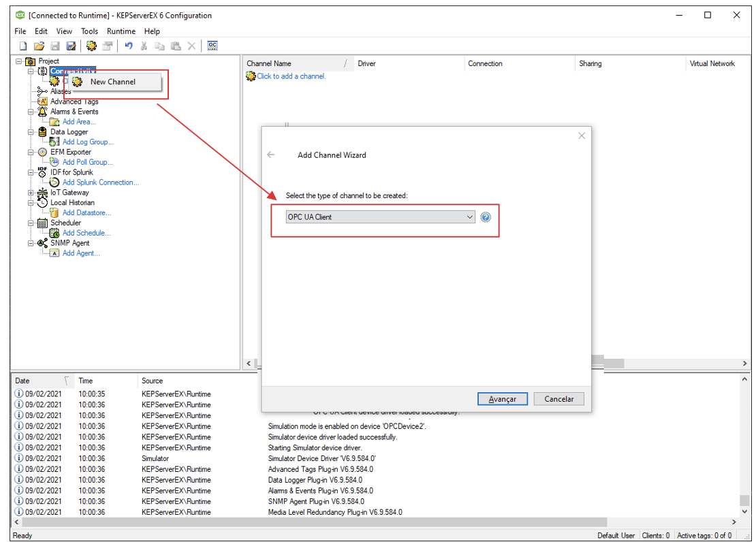The width and height of the screenshot is (756, 542).
Task: Click 'Default User' in the status bar
Action: 616,535
